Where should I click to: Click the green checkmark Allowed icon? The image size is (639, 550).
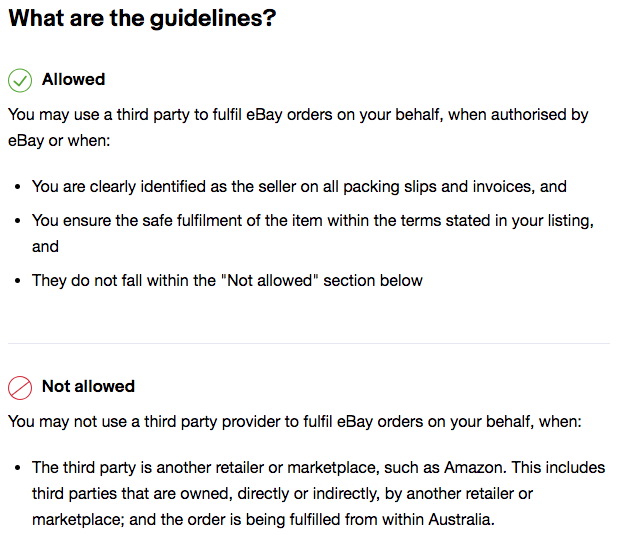(x=20, y=80)
